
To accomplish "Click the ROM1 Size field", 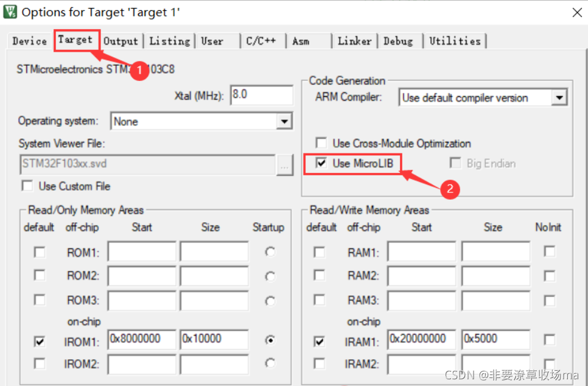I will (x=214, y=251).
